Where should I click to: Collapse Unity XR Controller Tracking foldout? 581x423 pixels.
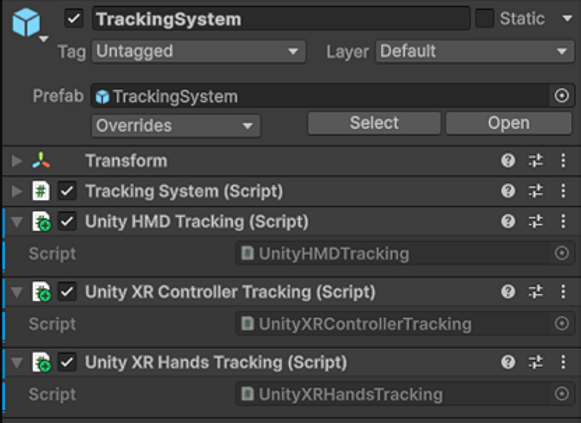point(17,293)
